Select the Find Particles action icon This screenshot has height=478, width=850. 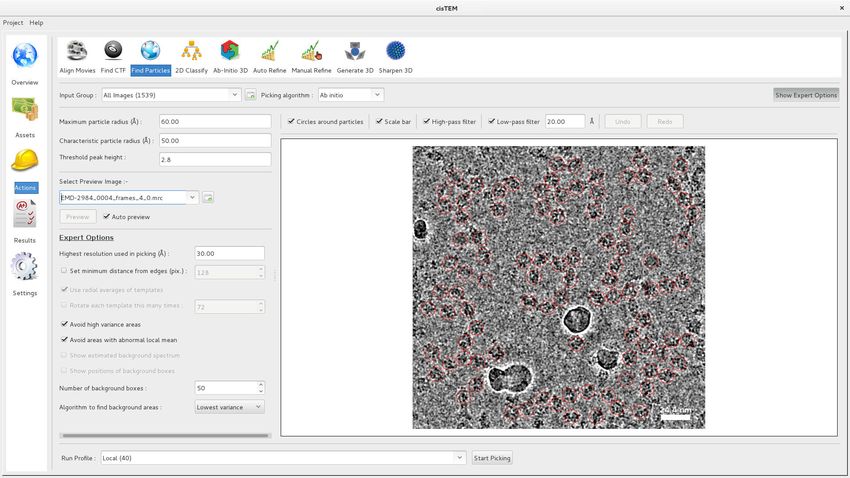coord(150,57)
